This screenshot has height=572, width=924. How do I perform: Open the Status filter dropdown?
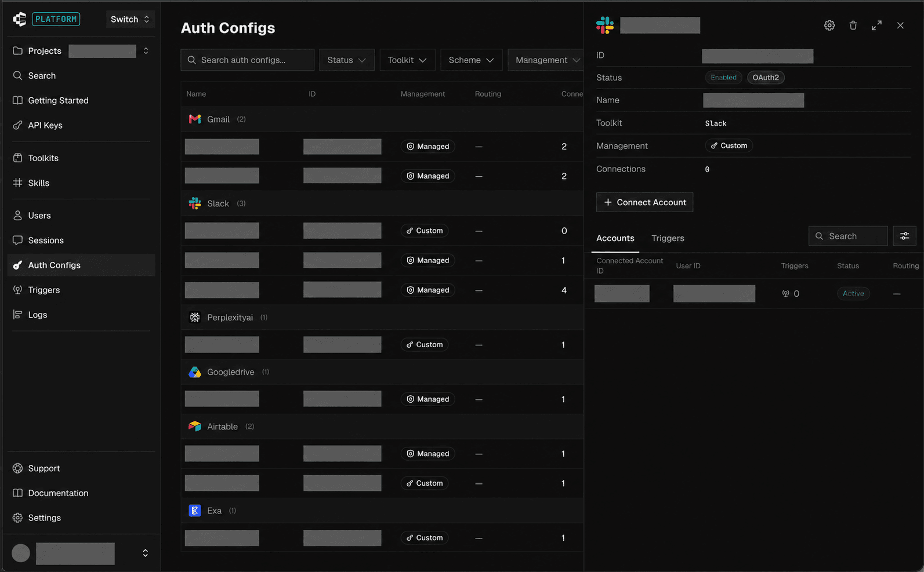pos(347,60)
